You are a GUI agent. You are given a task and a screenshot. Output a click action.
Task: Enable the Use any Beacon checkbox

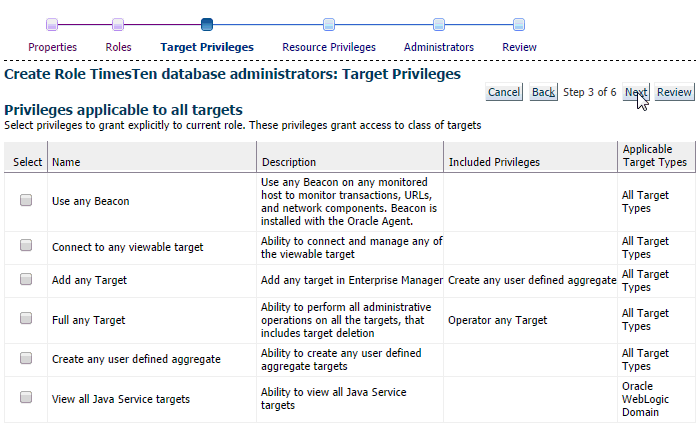(26, 200)
